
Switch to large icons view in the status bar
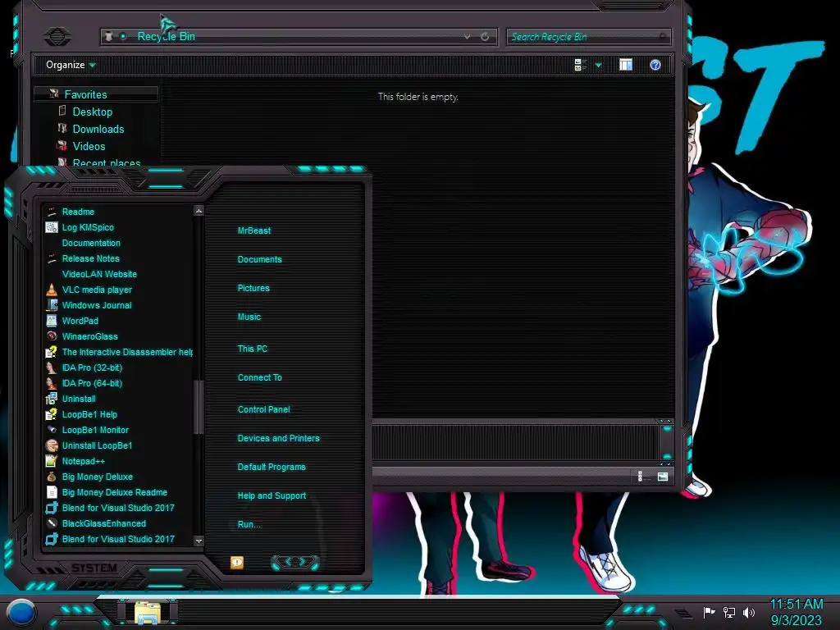point(663,477)
